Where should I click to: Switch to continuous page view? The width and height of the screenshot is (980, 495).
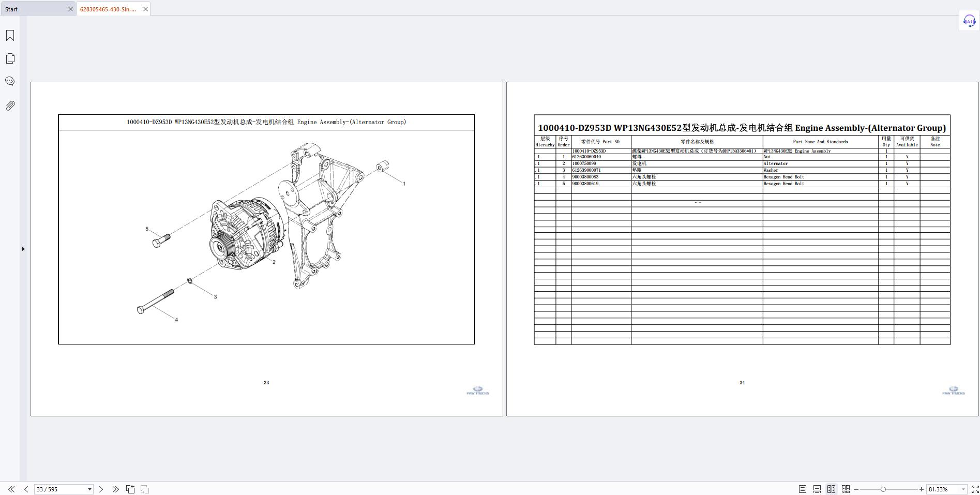pos(817,489)
